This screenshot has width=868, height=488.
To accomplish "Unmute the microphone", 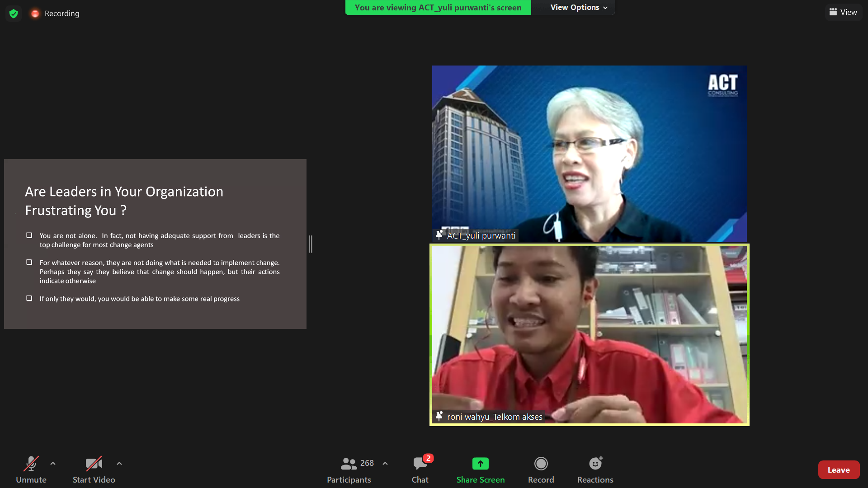I will click(31, 464).
